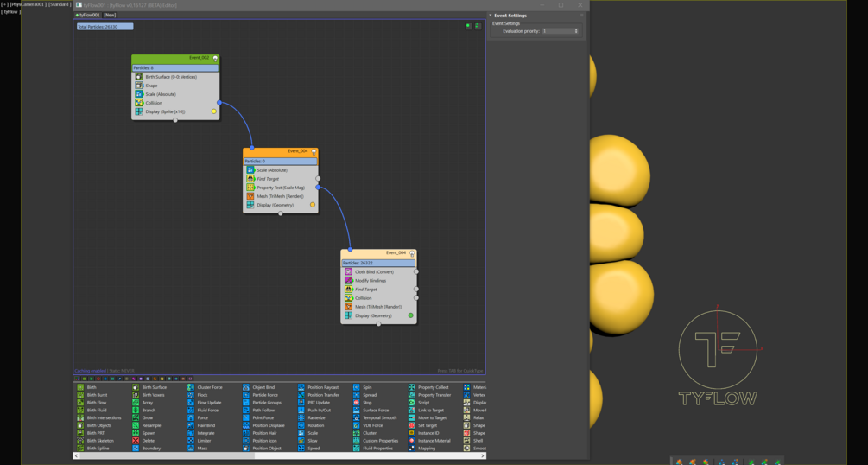Image resolution: width=868 pixels, height=465 pixels.
Task: Select the Property Collect operator
Action: tap(428, 387)
